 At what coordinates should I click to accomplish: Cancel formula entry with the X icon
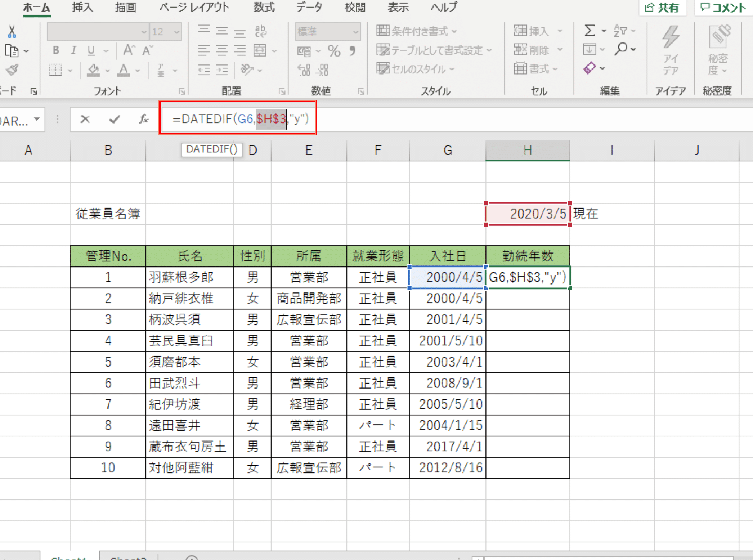tap(85, 119)
